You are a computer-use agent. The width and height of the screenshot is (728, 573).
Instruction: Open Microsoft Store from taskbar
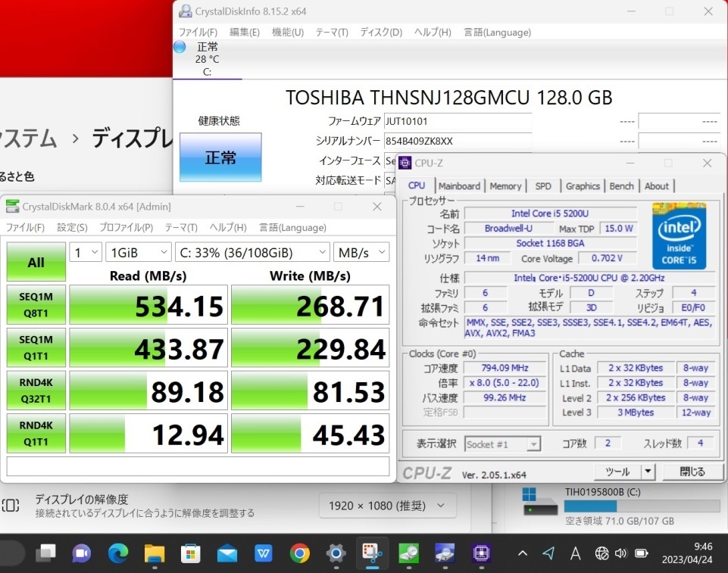[x=190, y=553]
